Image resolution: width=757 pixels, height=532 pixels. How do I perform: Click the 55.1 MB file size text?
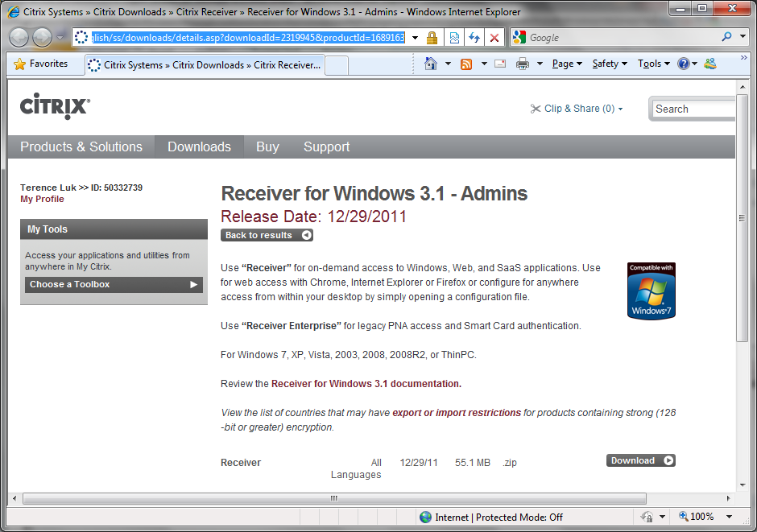[472, 463]
